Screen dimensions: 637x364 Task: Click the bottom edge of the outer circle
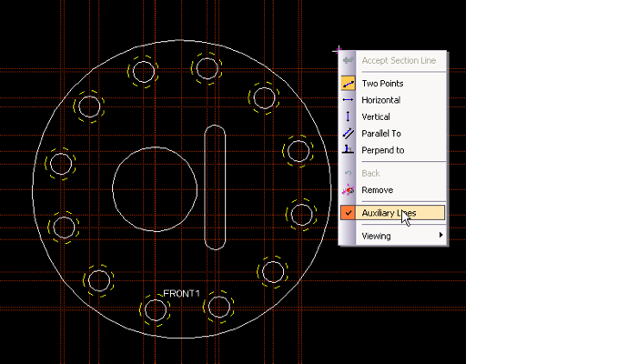pyautogui.click(x=182, y=338)
